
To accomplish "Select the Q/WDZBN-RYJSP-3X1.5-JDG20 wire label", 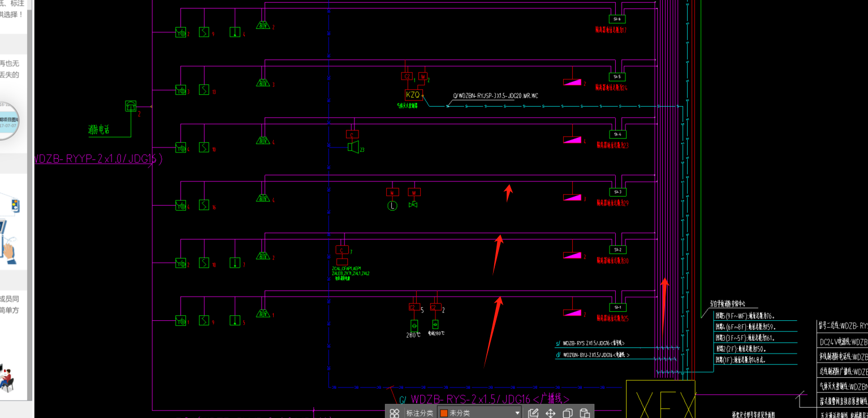I will 495,96.
